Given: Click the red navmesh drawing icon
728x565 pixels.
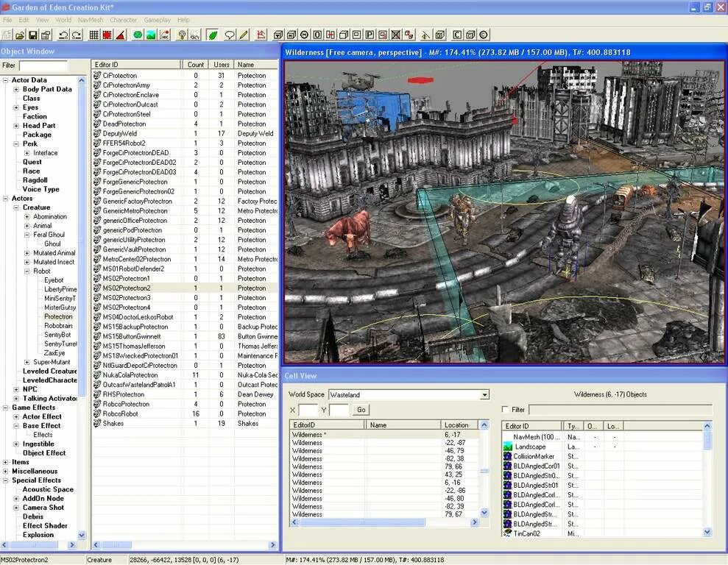Looking at the screenshot, I should pos(261,35).
